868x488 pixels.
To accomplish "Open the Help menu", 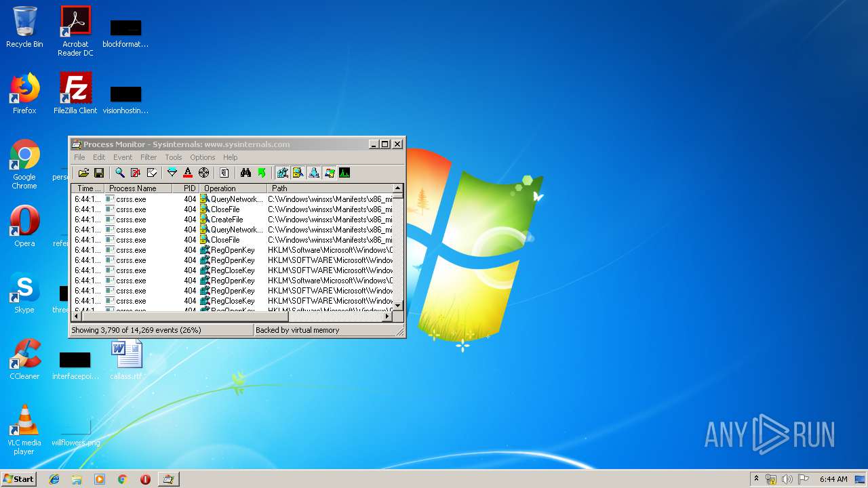I will click(231, 157).
